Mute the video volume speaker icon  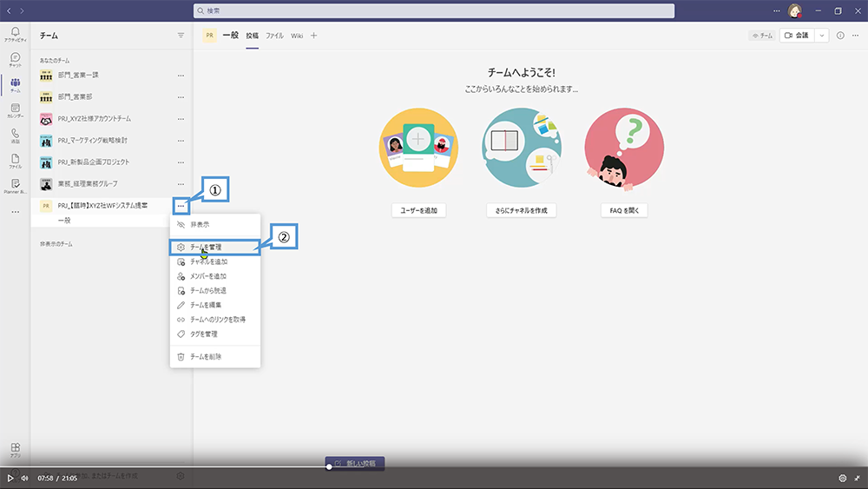click(25, 478)
